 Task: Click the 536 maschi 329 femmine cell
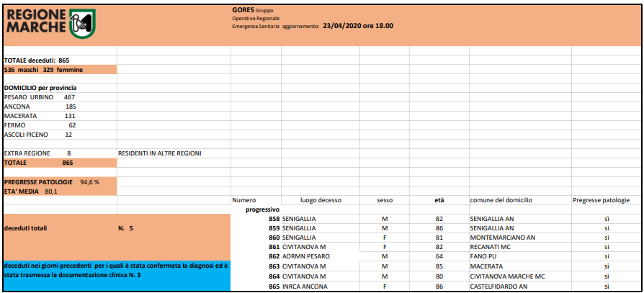(x=60, y=70)
